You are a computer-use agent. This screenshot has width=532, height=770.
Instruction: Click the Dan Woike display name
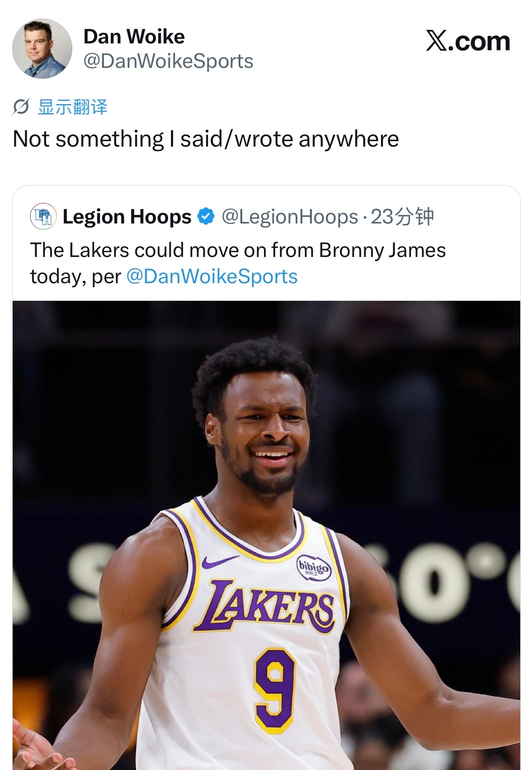click(134, 37)
